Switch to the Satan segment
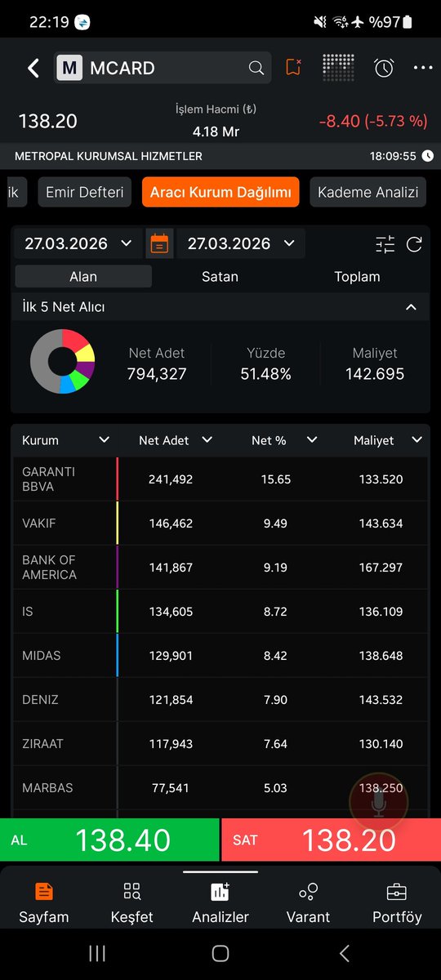441x980 pixels. point(220,277)
